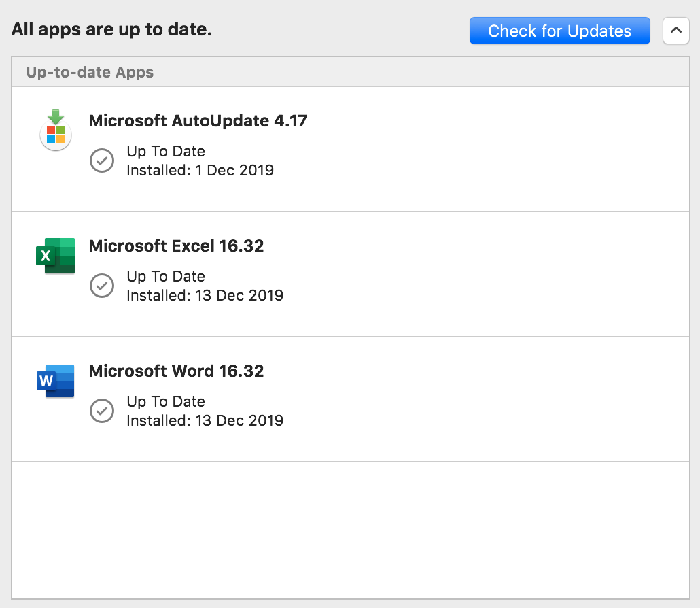This screenshot has width=700, height=608.
Task: Click the All apps are up to date message
Action: (111, 29)
